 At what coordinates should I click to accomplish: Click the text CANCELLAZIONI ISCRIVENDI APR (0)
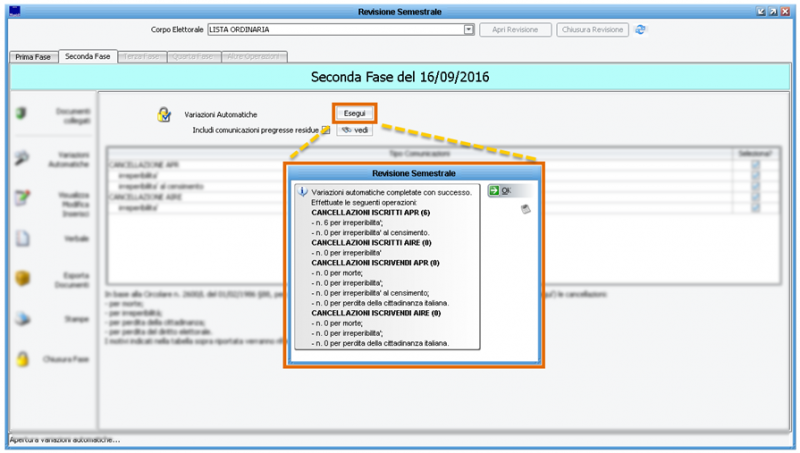(x=375, y=263)
